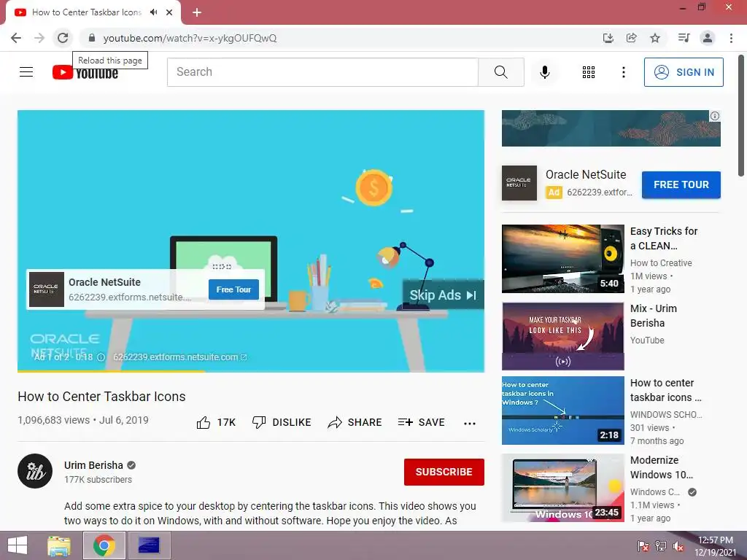Click Skip Ads on the video
This screenshot has width=747, height=560.
coord(443,295)
